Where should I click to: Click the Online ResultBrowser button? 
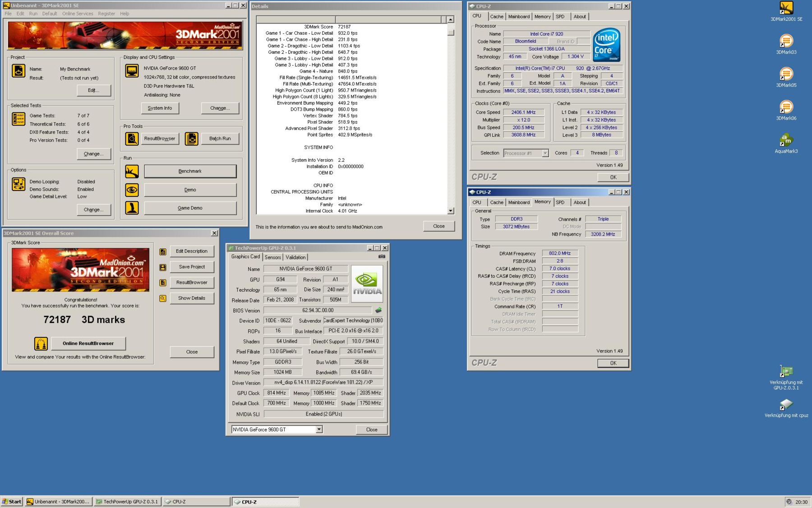pyautogui.click(x=88, y=343)
